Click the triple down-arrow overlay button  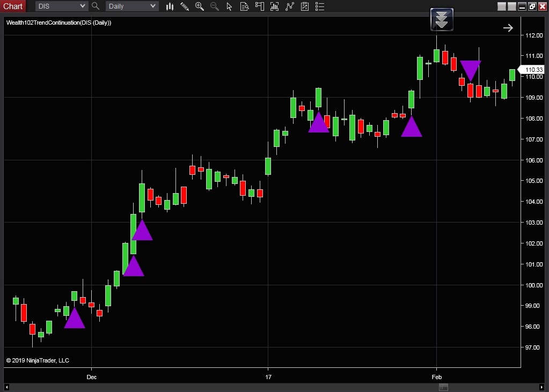(x=442, y=20)
